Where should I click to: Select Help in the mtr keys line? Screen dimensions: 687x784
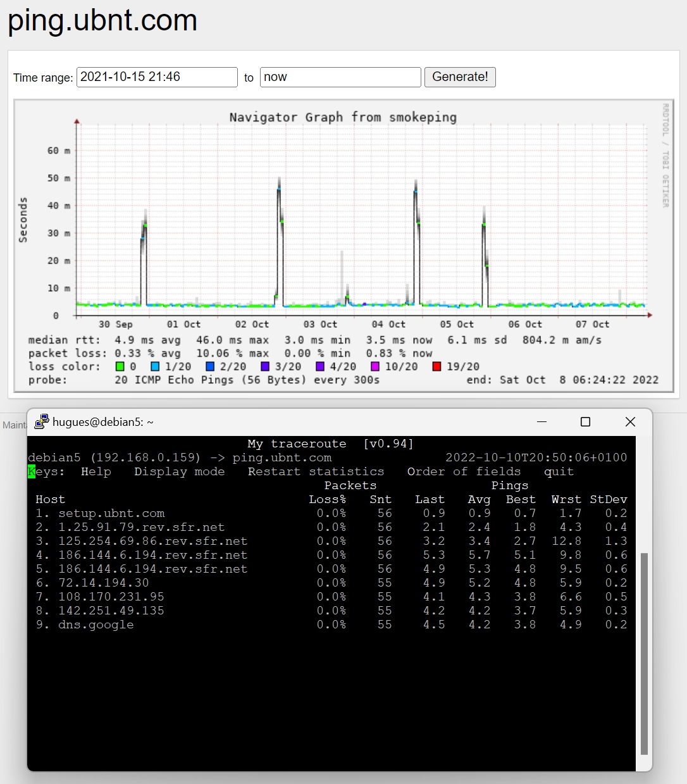pyautogui.click(x=96, y=471)
